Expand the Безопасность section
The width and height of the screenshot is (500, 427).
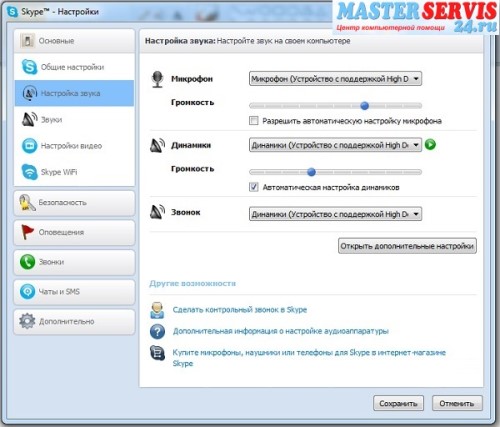click(74, 203)
